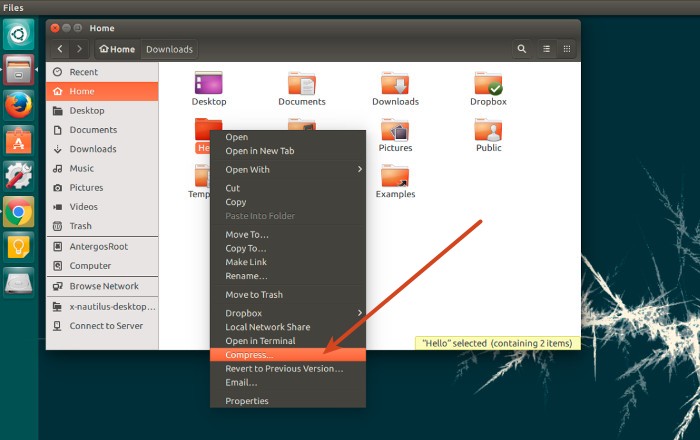Open Files manager icon in dock
The width and height of the screenshot is (700, 440).
tap(18, 70)
